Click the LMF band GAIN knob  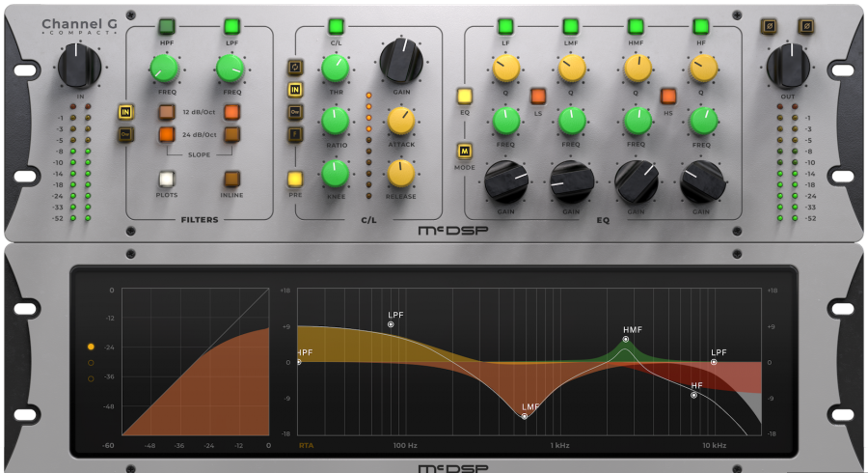[571, 181]
